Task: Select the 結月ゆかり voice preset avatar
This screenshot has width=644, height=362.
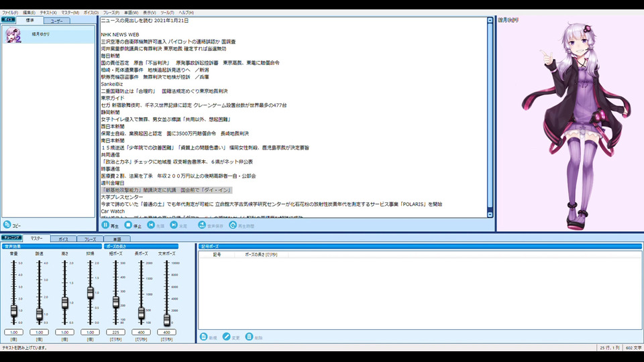Action: [x=13, y=35]
